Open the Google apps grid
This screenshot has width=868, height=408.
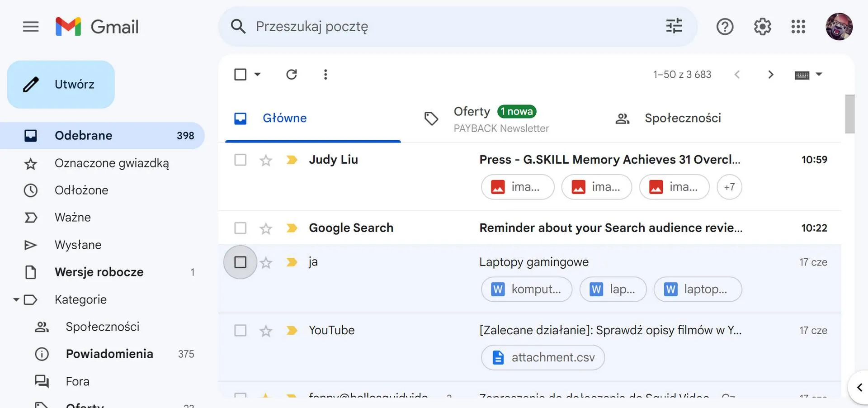coord(798,27)
